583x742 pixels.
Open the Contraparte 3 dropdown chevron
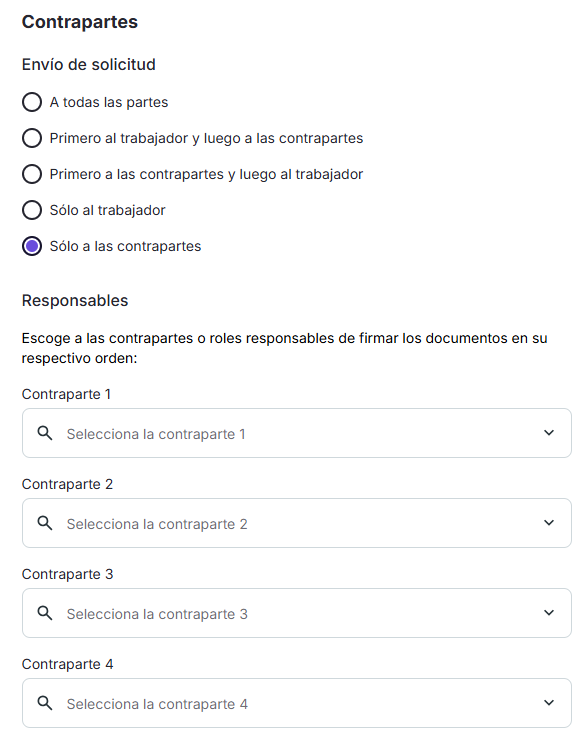tap(549, 612)
